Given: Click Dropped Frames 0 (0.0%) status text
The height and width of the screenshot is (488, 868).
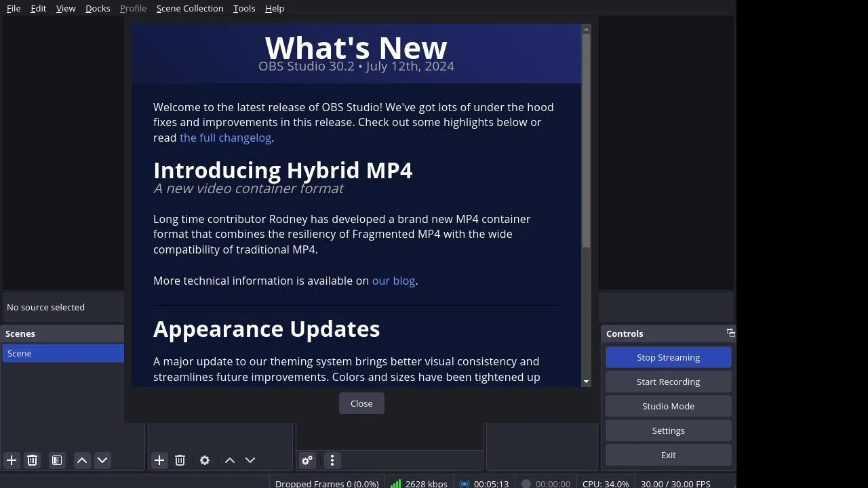Looking at the screenshot, I should point(327,483).
